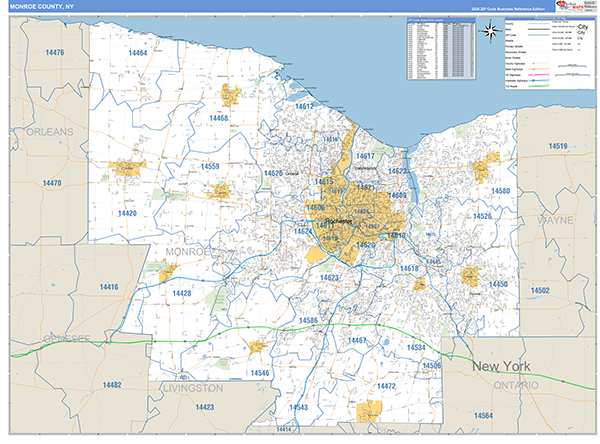Select ZIP code 14476 label
Image resolution: width=600 pixels, height=444 pixels.
[x=54, y=52]
